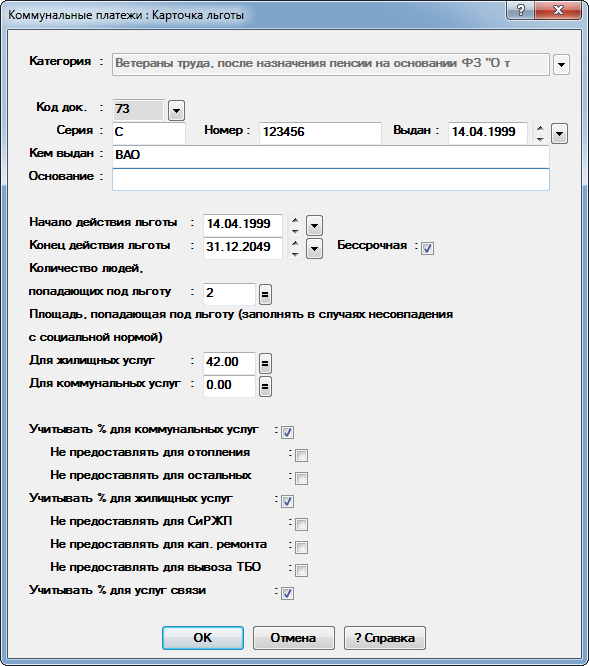Click the Номер field showing 123456

320,133
